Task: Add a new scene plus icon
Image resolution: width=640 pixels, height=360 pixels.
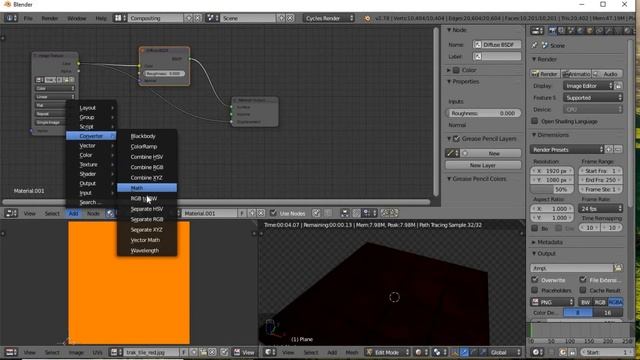Action: 282,18
